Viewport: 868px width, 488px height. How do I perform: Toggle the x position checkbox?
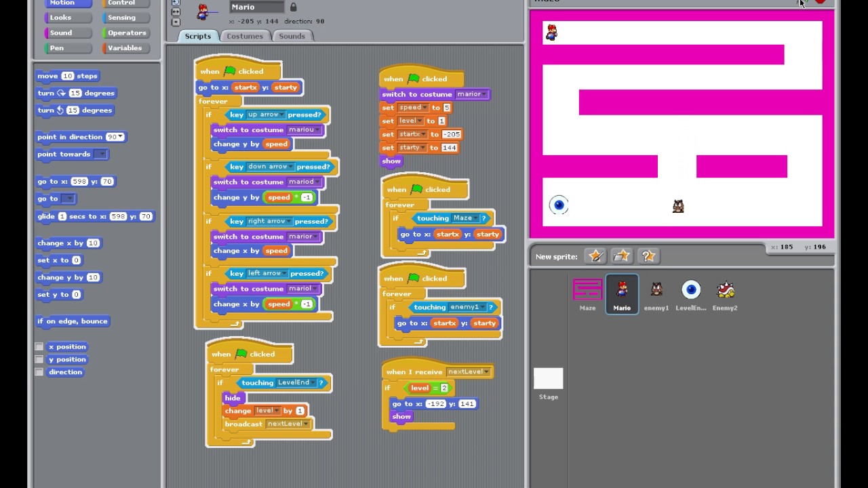pyautogui.click(x=39, y=347)
